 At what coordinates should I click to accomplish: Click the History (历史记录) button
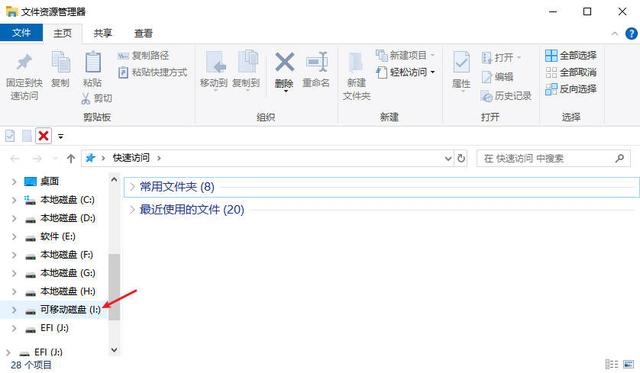click(x=506, y=96)
